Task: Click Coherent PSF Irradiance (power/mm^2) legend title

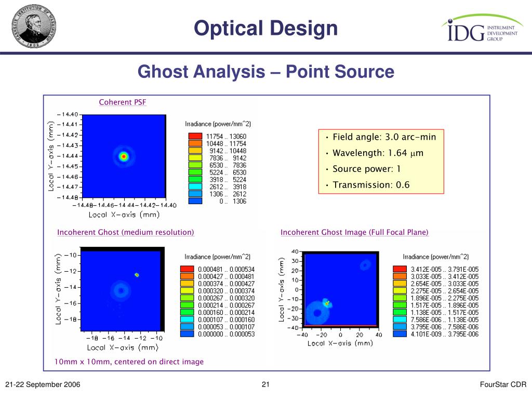Action: (218, 124)
